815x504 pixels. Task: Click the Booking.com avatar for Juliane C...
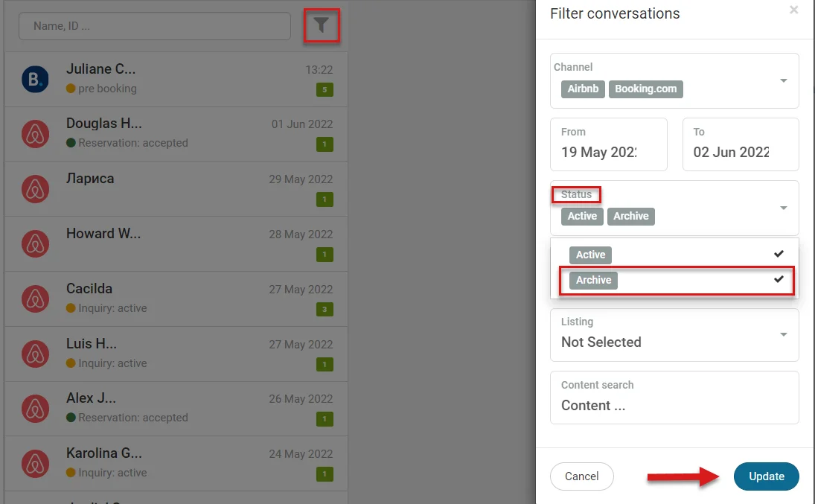point(35,79)
